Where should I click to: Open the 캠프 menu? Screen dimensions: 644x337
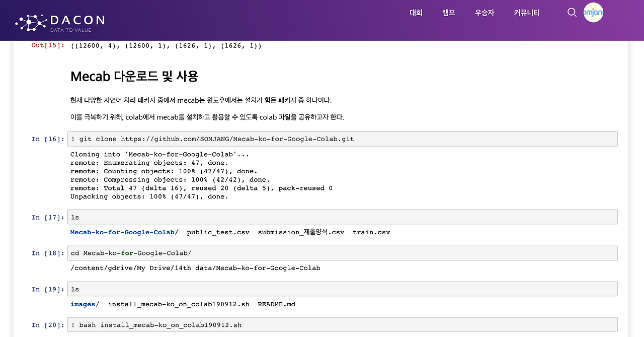pyautogui.click(x=448, y=13)
